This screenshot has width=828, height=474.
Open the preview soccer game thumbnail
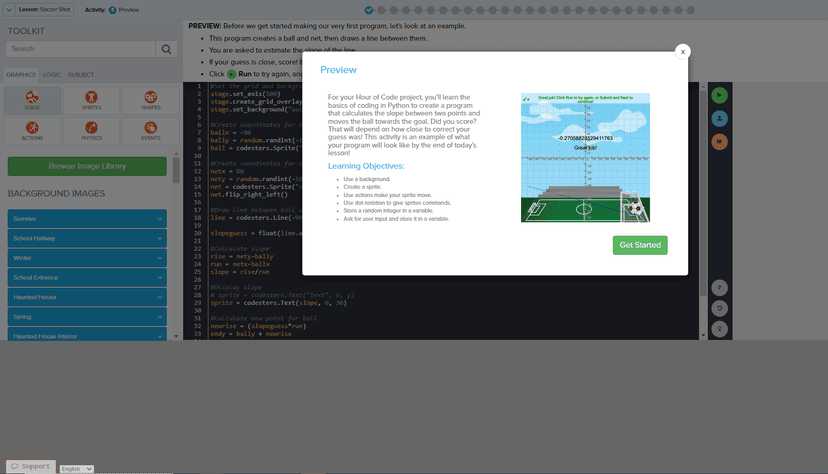[x=585, y=158]
